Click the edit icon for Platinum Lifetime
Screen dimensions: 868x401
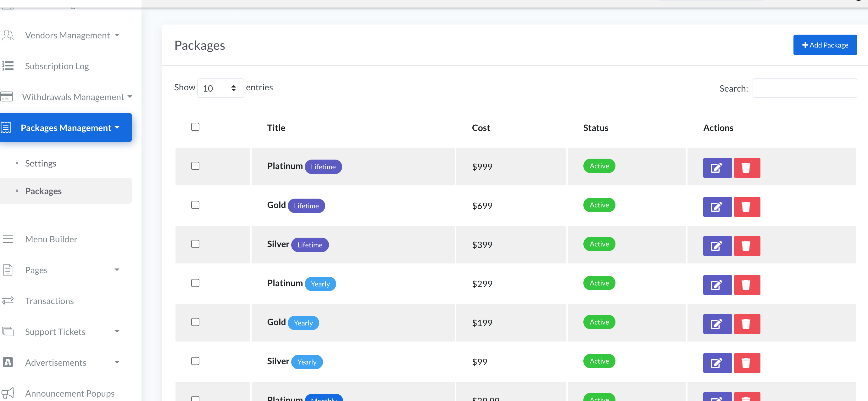pyautogui.click(x=717, y=168)
